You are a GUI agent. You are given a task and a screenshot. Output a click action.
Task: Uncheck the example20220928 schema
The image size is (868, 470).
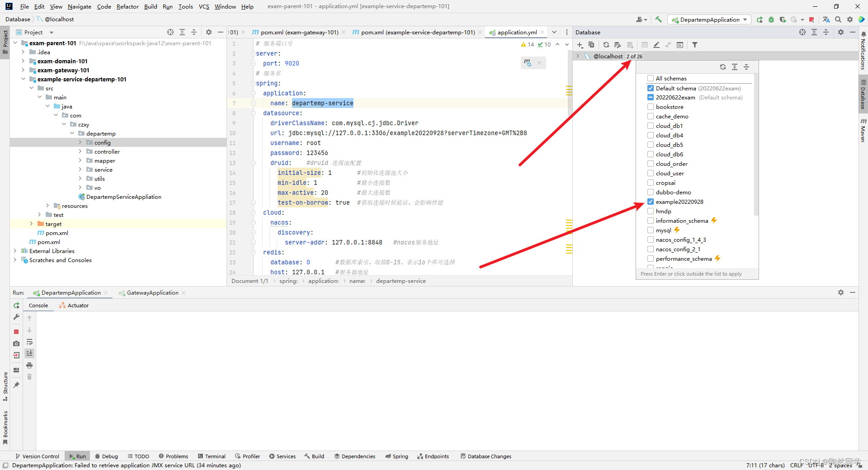651,202
